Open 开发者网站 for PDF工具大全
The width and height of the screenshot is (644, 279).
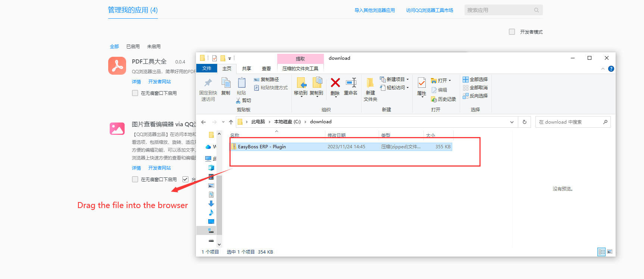point(159,82)
